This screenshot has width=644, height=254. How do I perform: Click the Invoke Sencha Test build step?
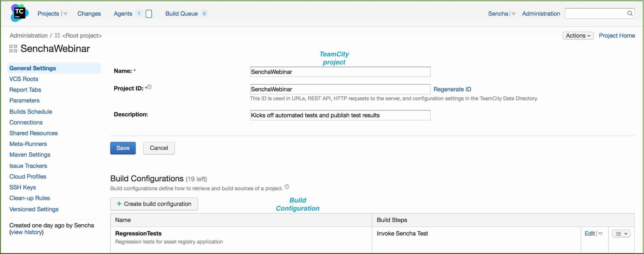pos(402,233)
